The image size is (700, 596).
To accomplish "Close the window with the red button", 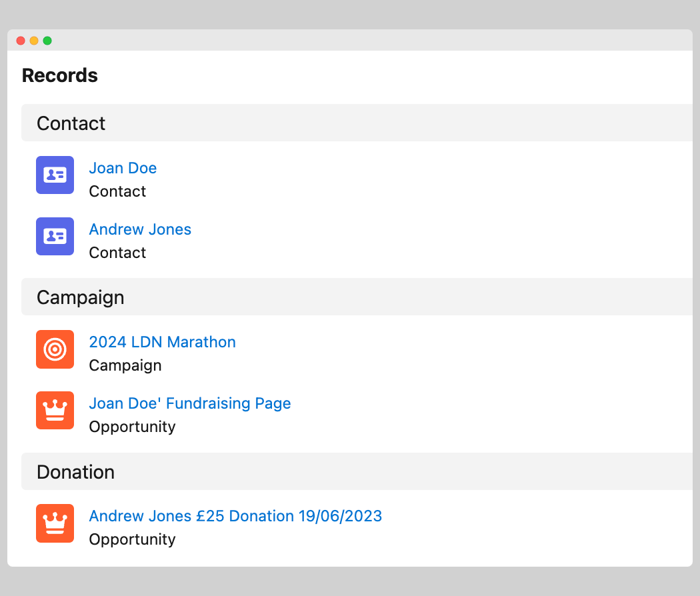I will pyautogui.click(x=21, y=41).
